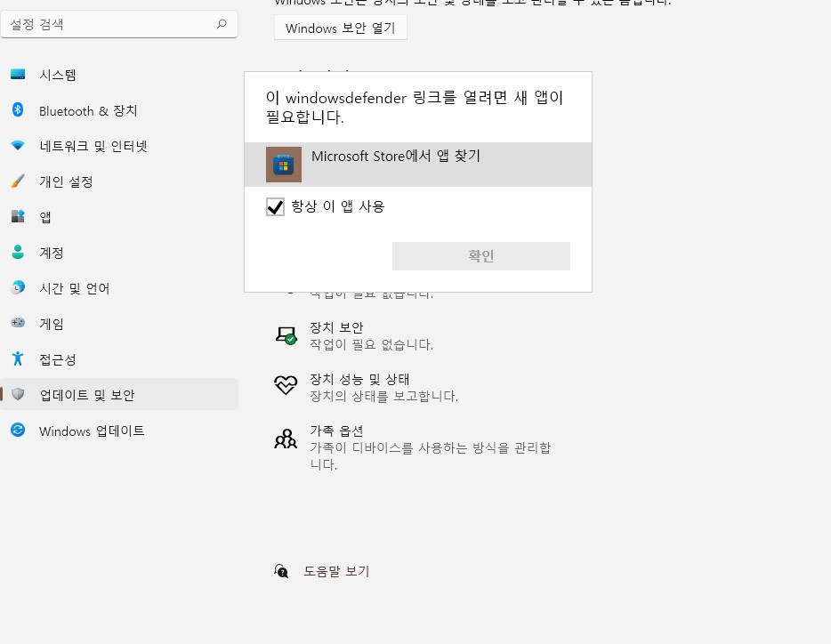Viewport: 831px width, 644px height.
Task: Select Microsoft Store에서 앱 찾기 option
Action: point(418,165)
